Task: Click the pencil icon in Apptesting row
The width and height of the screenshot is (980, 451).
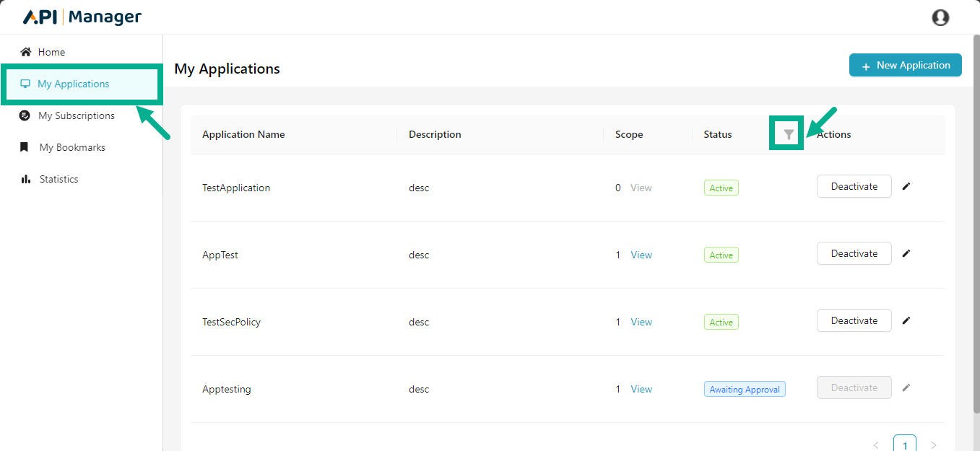Action: point(906,387)
